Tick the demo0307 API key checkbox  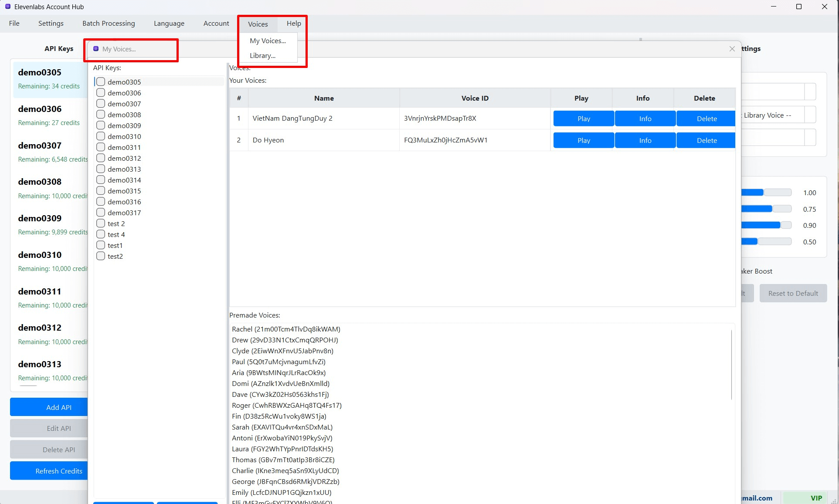click(x=101, y=104)
